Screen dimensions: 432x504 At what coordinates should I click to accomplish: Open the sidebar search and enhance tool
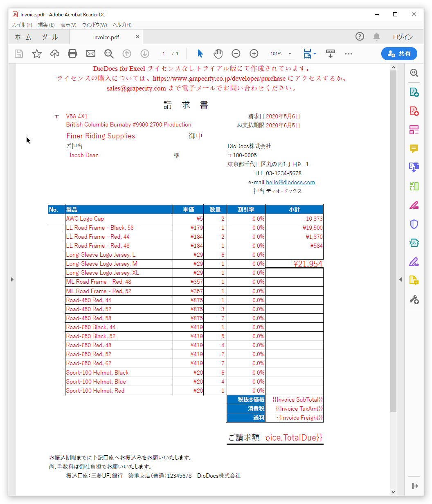click(x=414, y=73)
